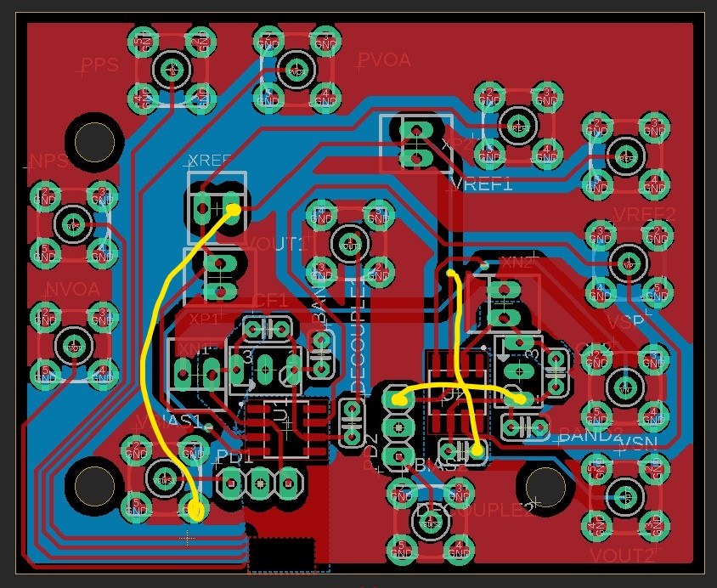The height and width of the screenshot is (588, 717).
Task: Click the DECOUPLE2 label
Action: (476, 510)
